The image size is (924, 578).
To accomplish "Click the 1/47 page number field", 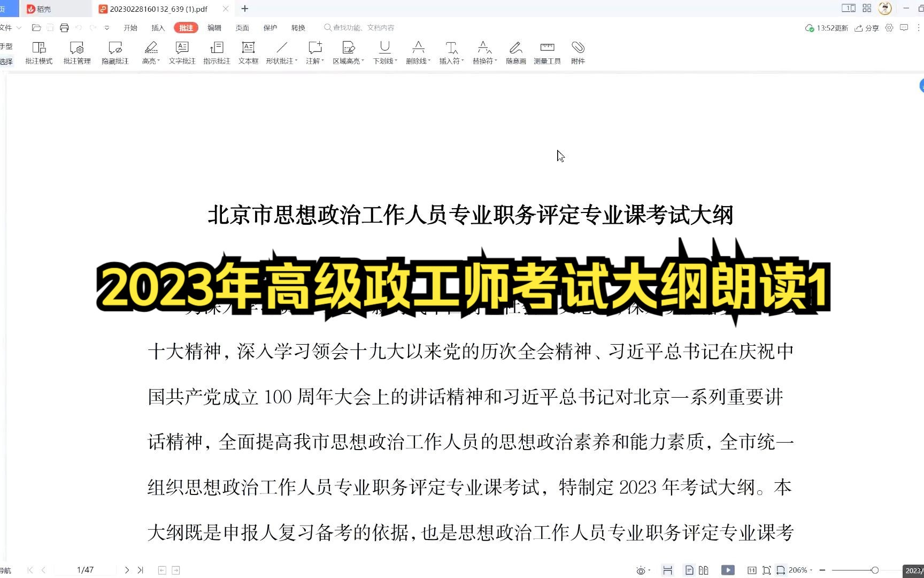I will [85, 570].
